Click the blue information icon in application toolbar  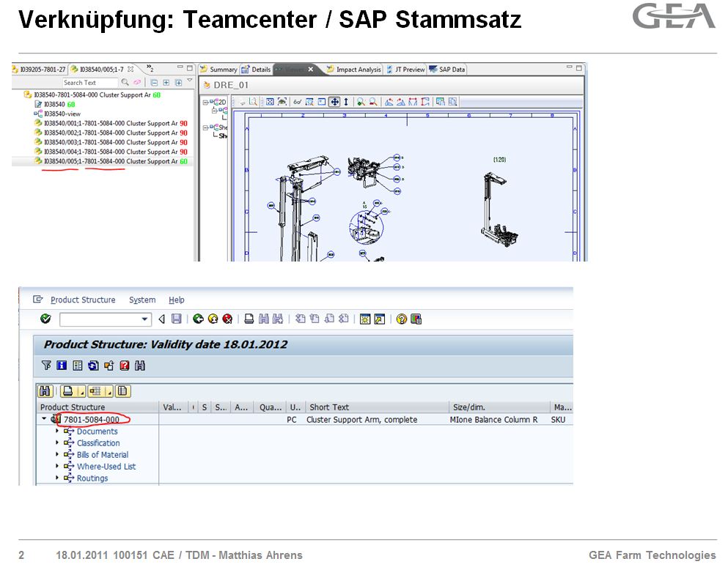pyautogui.click(x=62, y=366)
